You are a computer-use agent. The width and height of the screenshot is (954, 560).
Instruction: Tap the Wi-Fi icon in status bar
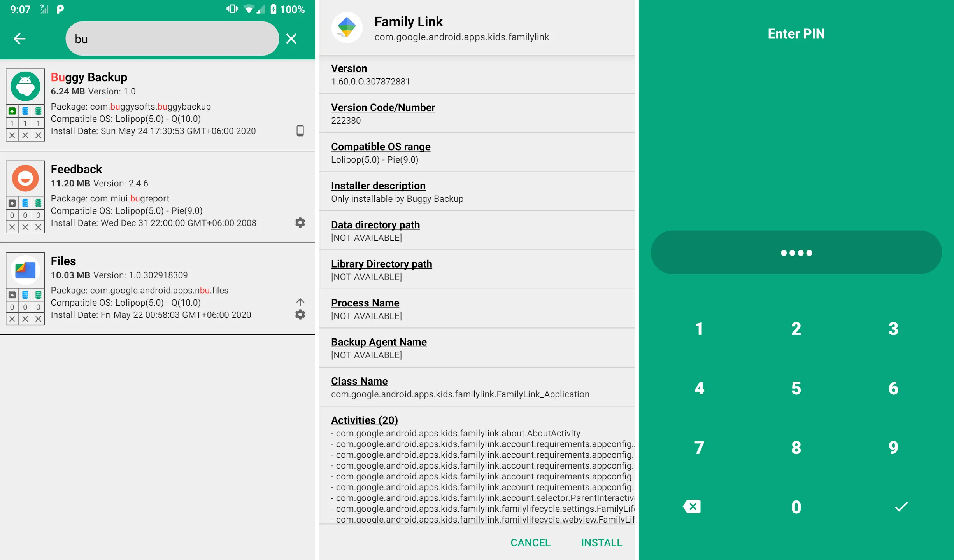[249, 9]
